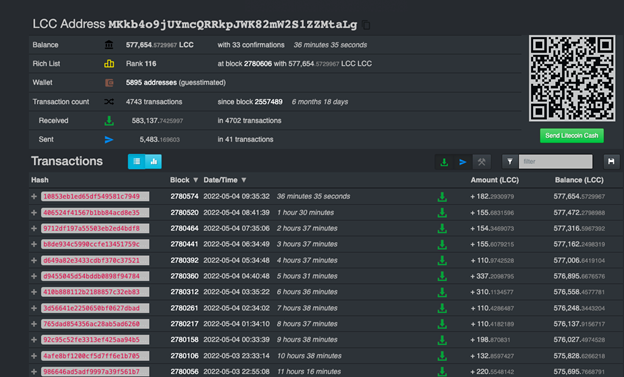Open block 2780606 in Rich List row
The height and width of the screenshot is (377, 624).
[258, 64]
